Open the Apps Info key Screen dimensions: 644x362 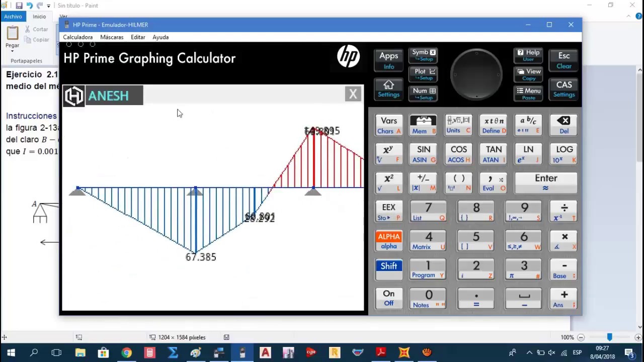(388, 60)
